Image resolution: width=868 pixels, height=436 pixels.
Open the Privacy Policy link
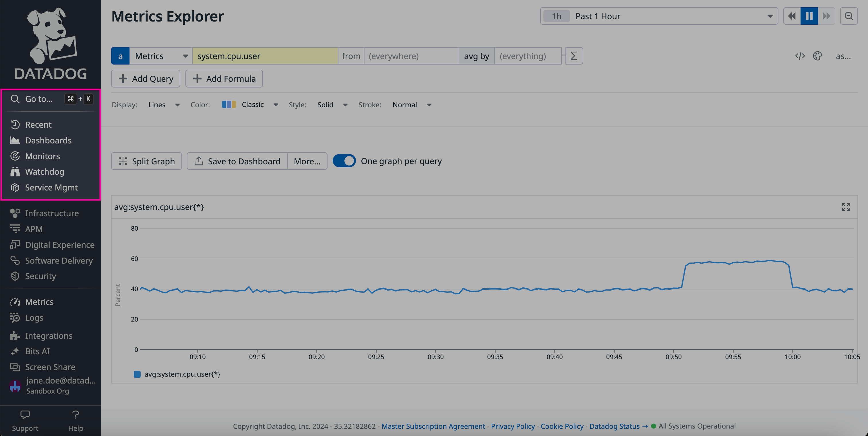click(513, 426)
